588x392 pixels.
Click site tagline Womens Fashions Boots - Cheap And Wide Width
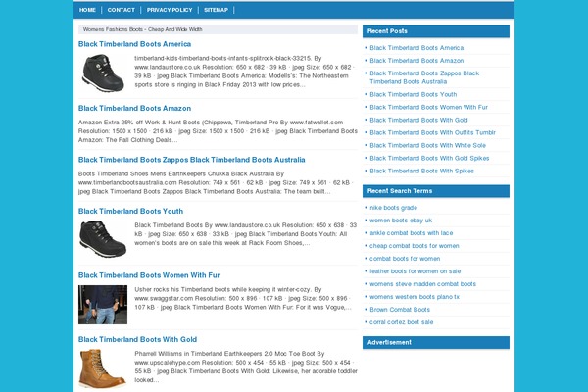pos(142,29)
